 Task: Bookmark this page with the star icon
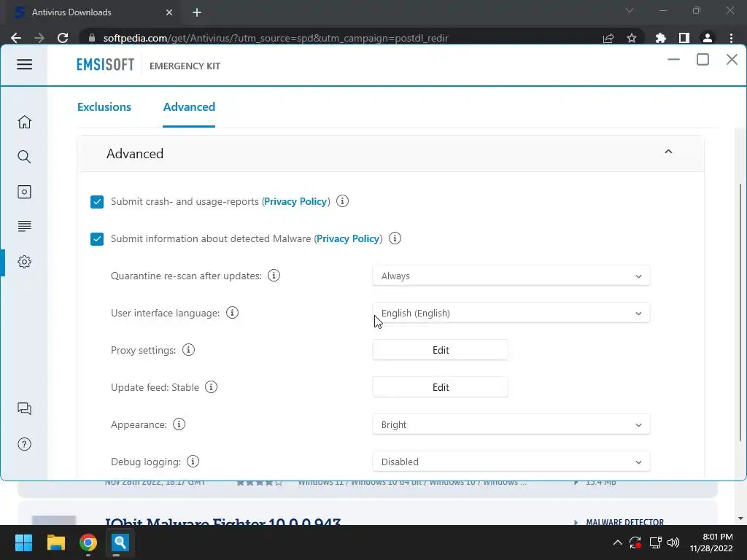(632, 38)
